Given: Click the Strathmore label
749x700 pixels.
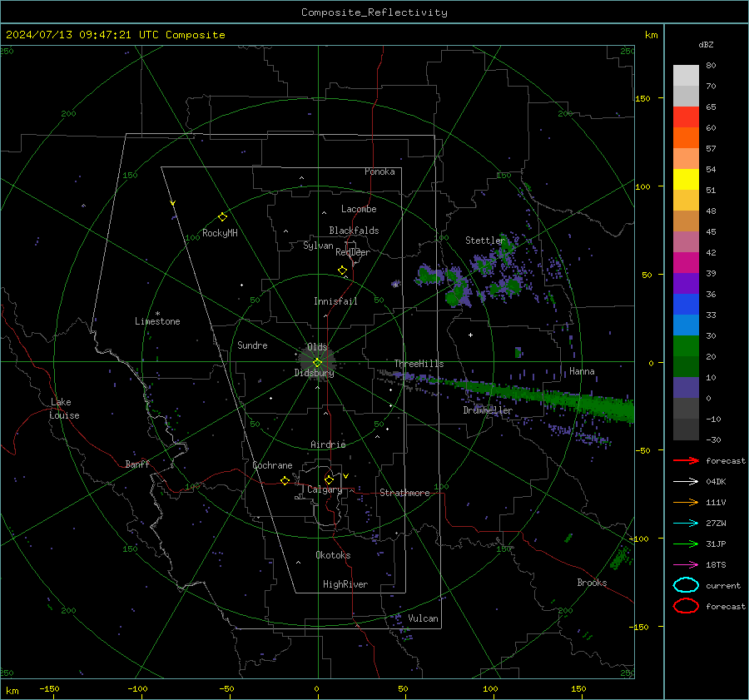Looking at the screenshot, I should click(404, 493).
